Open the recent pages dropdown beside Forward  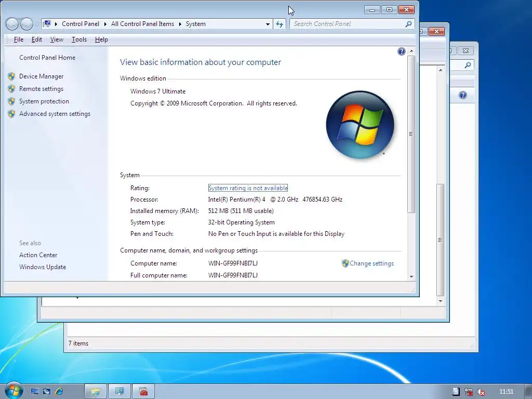[37, 24]
